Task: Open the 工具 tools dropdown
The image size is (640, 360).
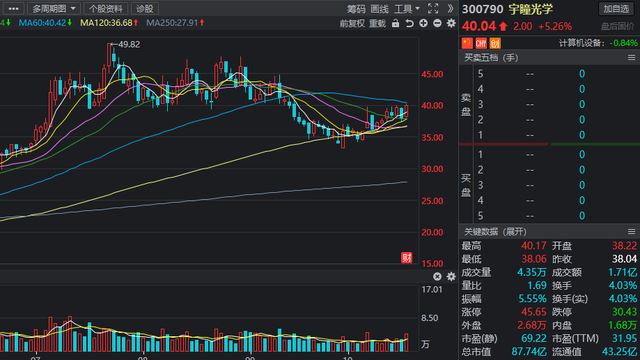Action: (x=407, y=9)
